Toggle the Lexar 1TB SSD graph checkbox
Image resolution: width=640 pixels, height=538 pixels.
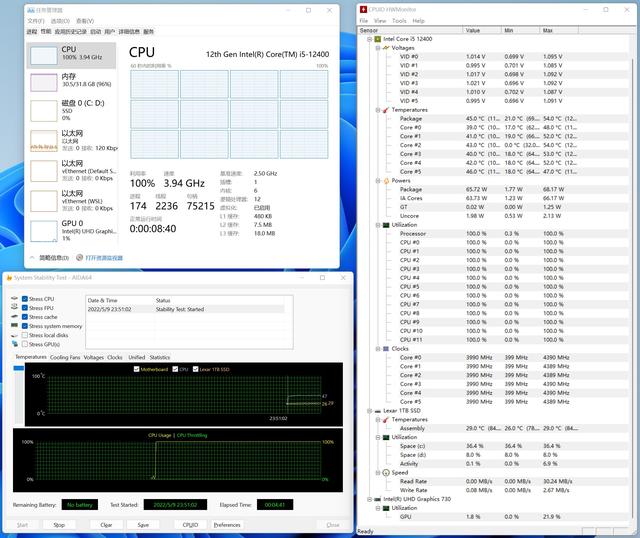tap(196, 369)
